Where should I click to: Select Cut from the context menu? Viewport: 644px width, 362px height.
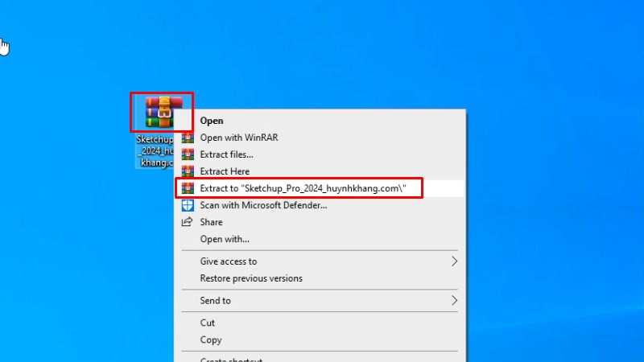[x=208, y=323]
